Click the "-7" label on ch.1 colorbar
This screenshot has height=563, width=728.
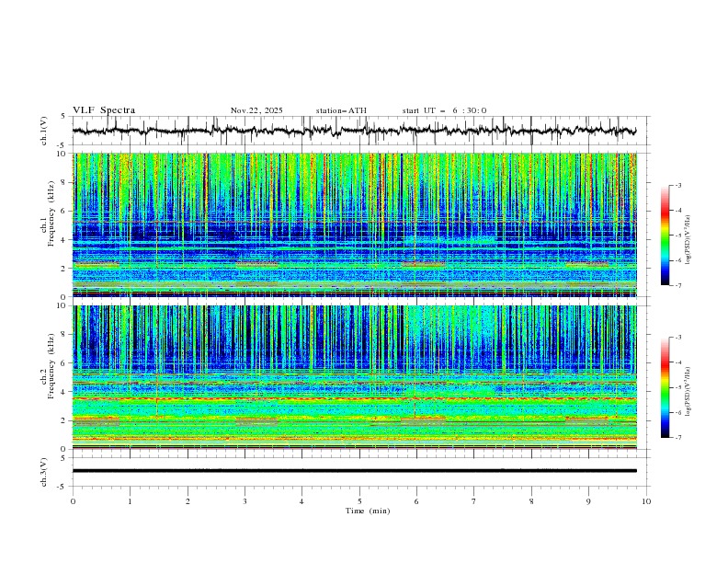pos(678,285)
